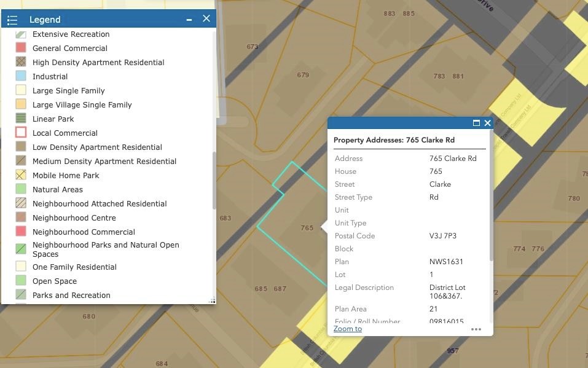
Task: Click the Local Commercial outlined swatch
Action: (x=21, y=133)
